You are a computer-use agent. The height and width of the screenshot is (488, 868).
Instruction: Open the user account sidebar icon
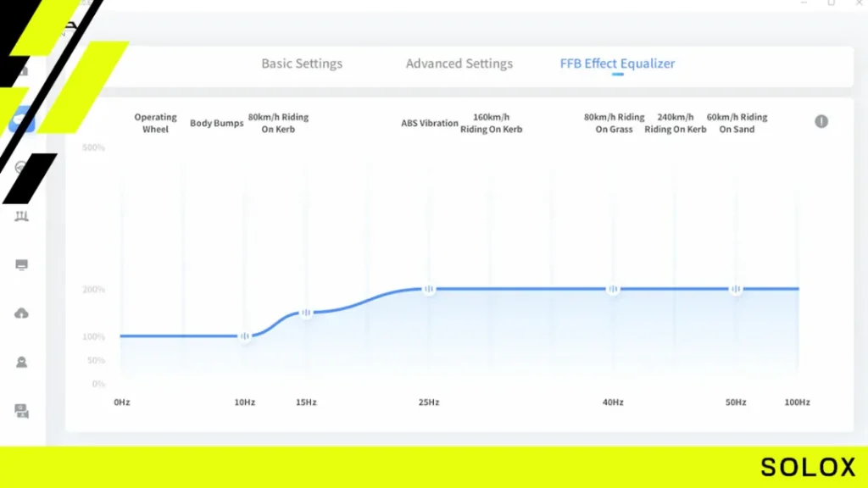(x=21, y=363)
